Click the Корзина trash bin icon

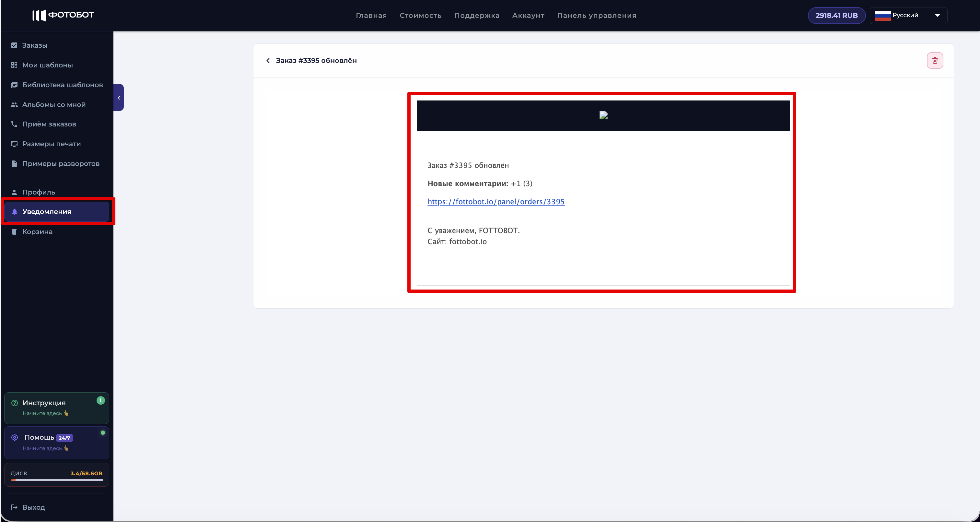click(15, 232)
